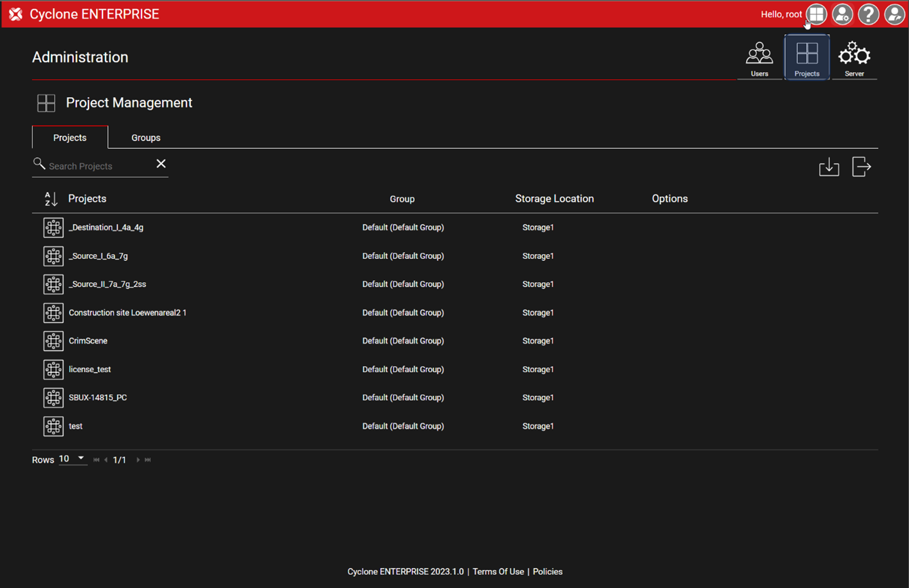Open the Users administration section
Screen dimensions: 909x588
[x=759, y=57]
